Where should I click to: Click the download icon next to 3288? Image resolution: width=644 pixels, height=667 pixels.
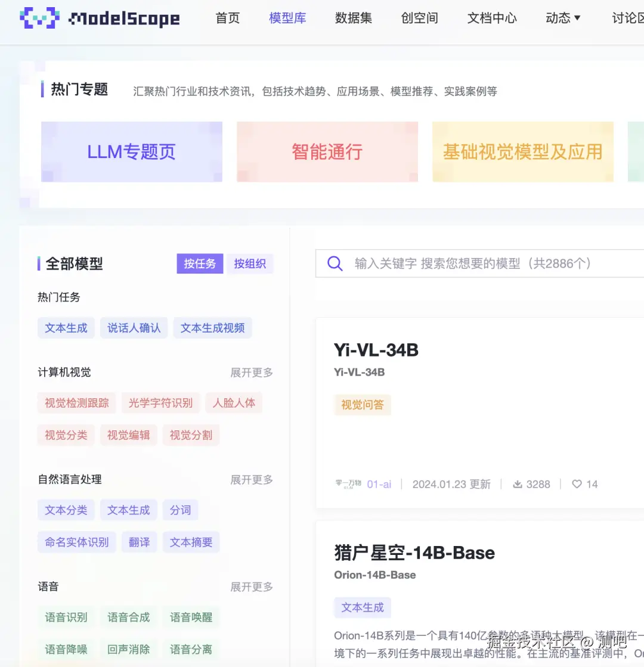pos(517,484)
